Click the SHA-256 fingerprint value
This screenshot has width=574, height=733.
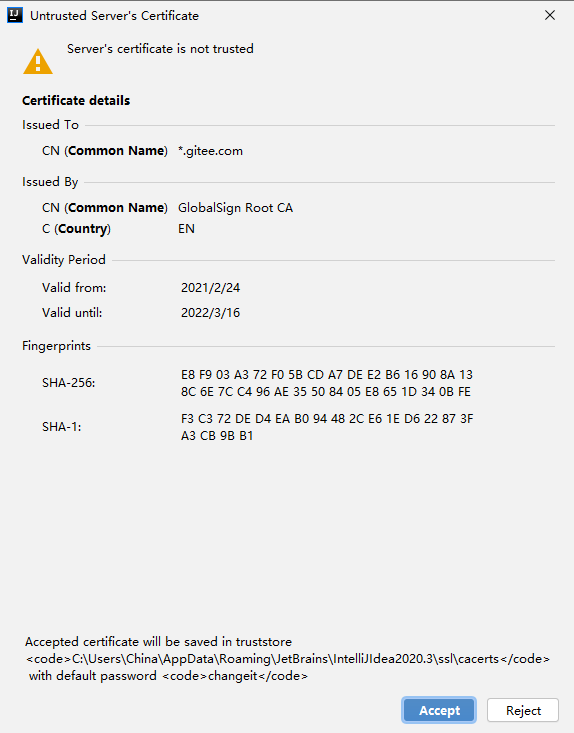[x=327, y=383]
